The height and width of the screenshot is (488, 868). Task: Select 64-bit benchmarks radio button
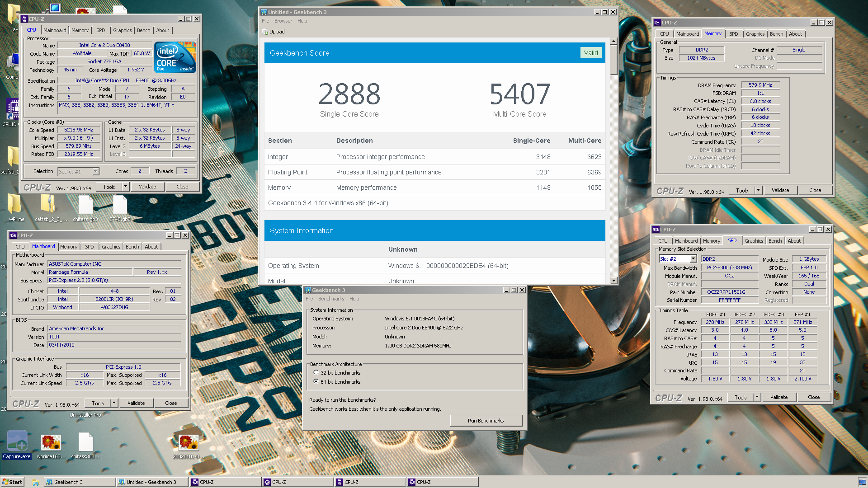[x=316, y=382]
